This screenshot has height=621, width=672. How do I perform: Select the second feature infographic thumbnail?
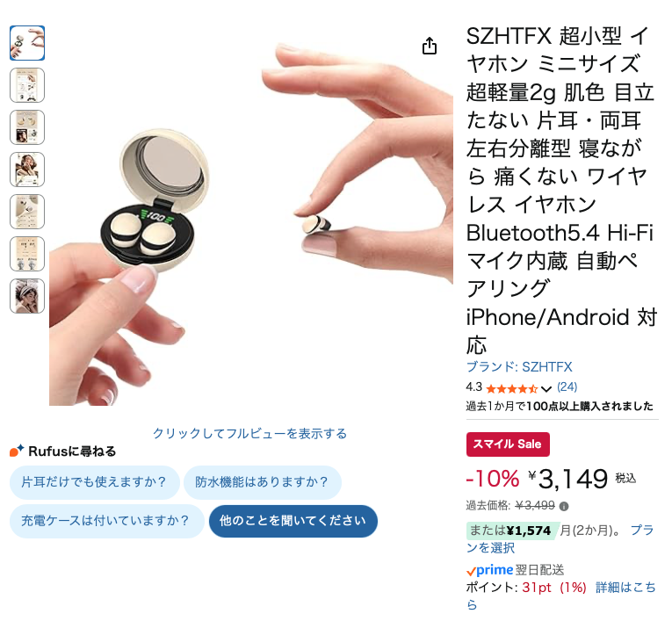pyautogui.click(x=27, y=85)
